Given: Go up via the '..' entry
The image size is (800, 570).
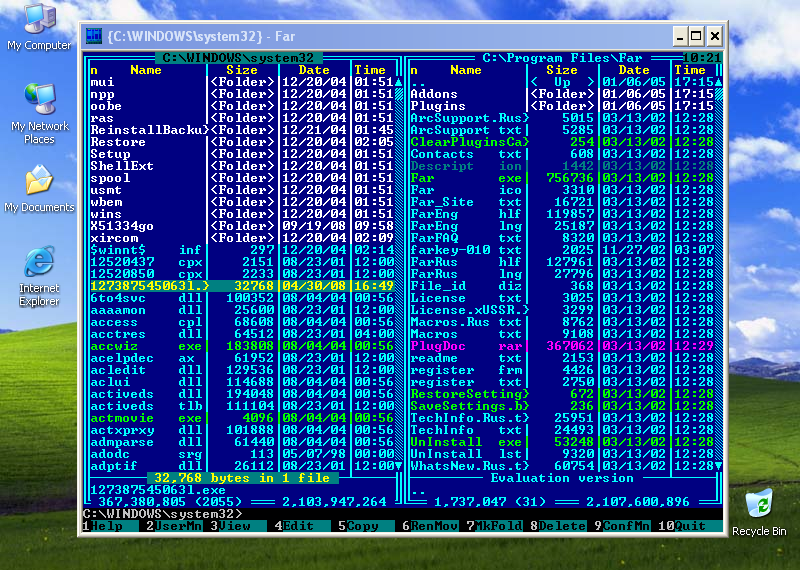Looking at the screenshot, I should 418,82.
